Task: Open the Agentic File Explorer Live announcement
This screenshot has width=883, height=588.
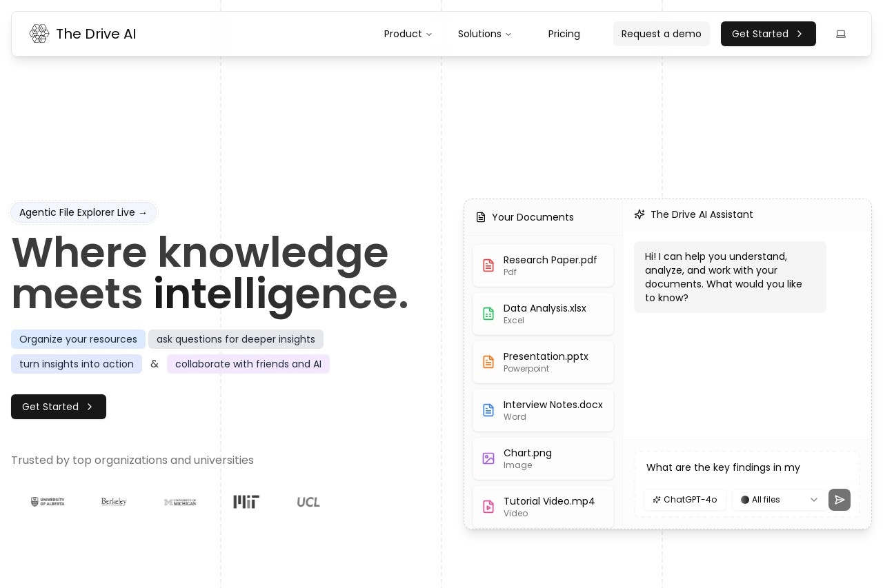Action: pyautogui.click(x=83, y=212)
